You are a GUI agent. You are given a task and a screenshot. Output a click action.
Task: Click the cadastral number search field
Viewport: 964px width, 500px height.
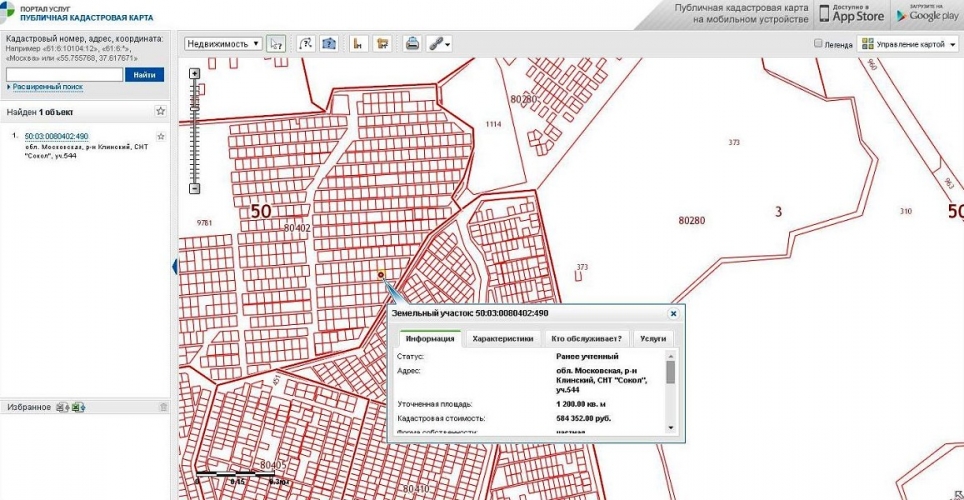(65, 74)
